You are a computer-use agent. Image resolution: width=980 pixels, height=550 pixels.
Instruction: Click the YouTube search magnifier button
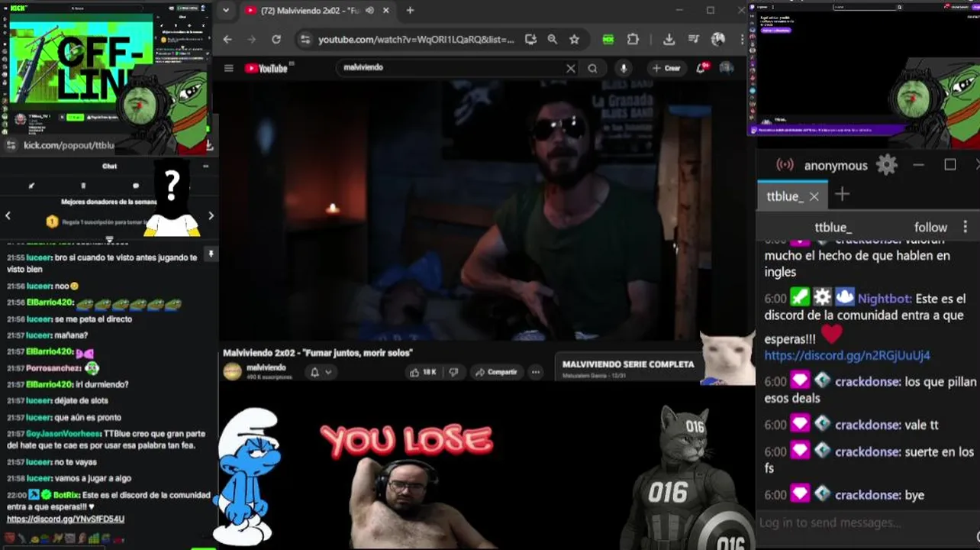592,68
